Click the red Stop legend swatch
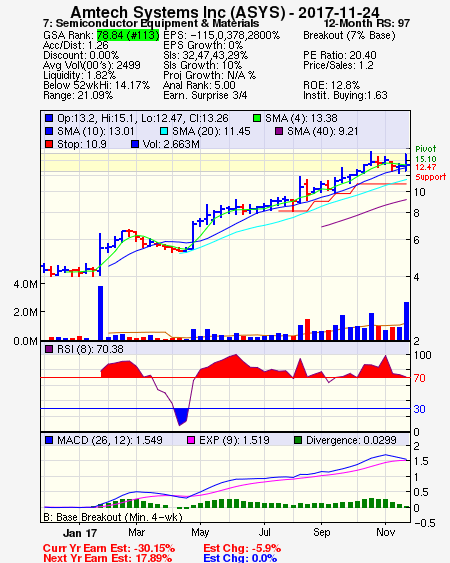Image resolution: width=450 pixels, height=563 pixels. 49,144
